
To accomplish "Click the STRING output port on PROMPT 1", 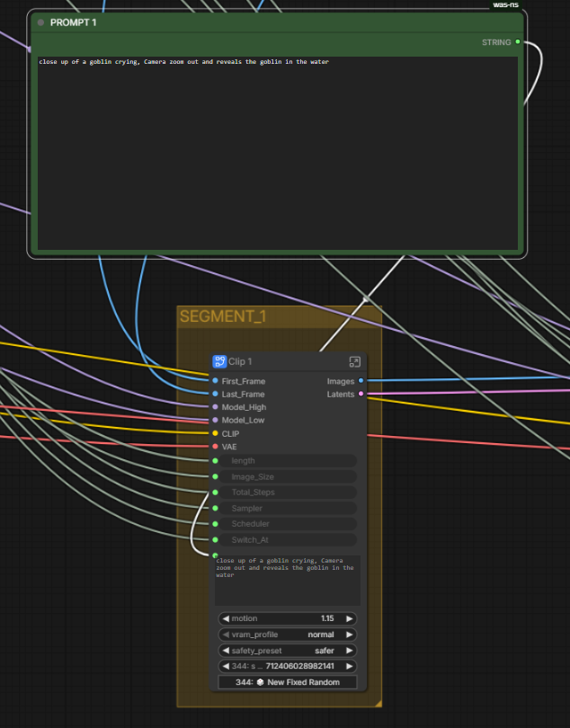I will (518, 41).
